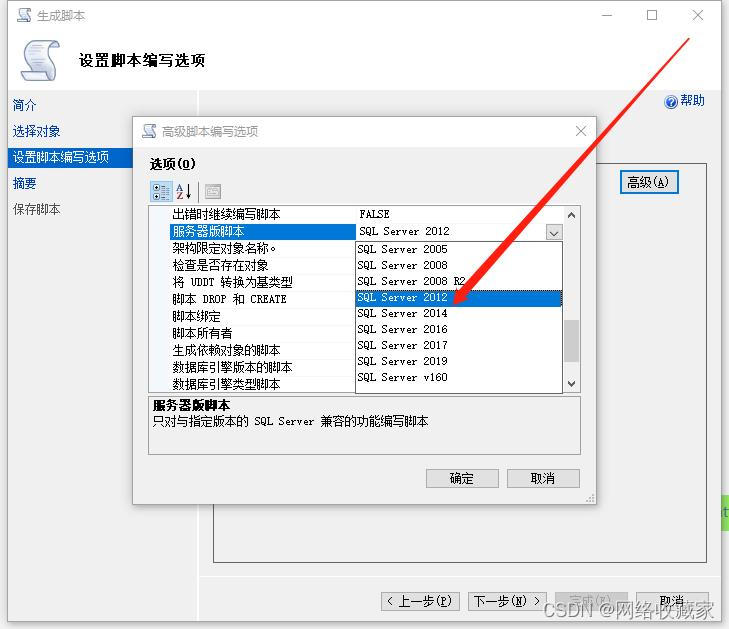The image size is (729, 629).
Task: Select the 服务器版脚本 property row
Action: pos(263,232)
